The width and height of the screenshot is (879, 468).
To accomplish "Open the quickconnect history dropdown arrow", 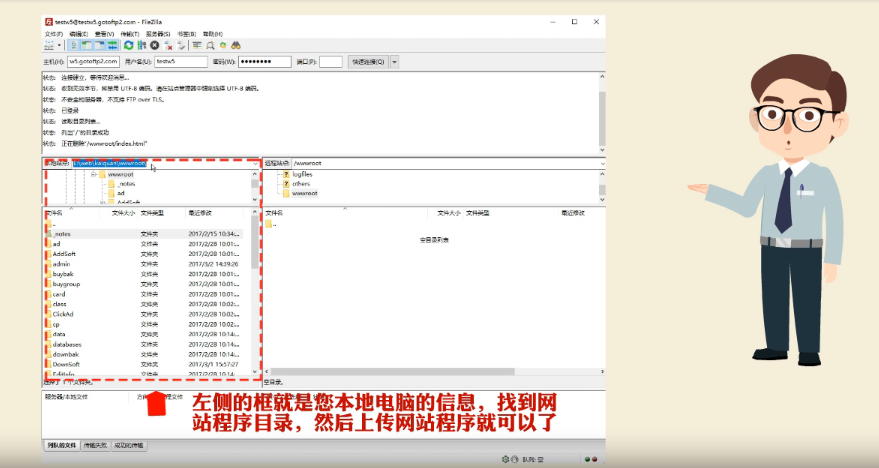I will 394,62.
